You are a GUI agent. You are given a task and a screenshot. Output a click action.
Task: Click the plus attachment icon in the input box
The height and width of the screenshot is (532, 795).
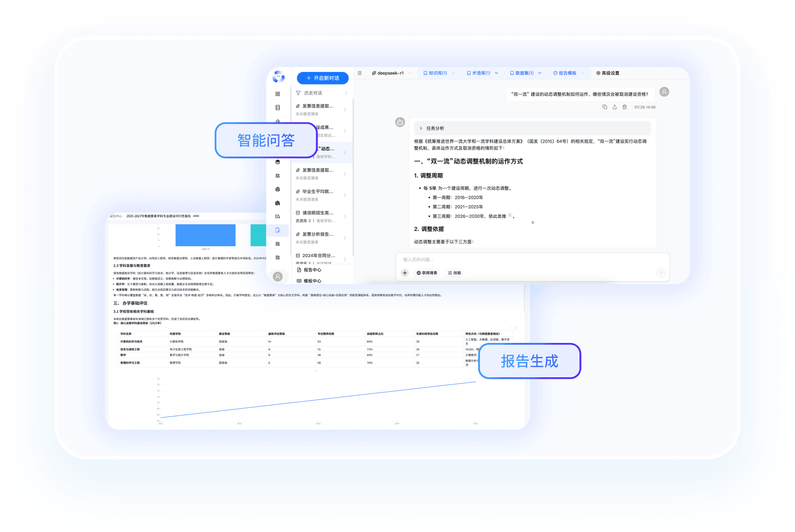coord(405,273)
